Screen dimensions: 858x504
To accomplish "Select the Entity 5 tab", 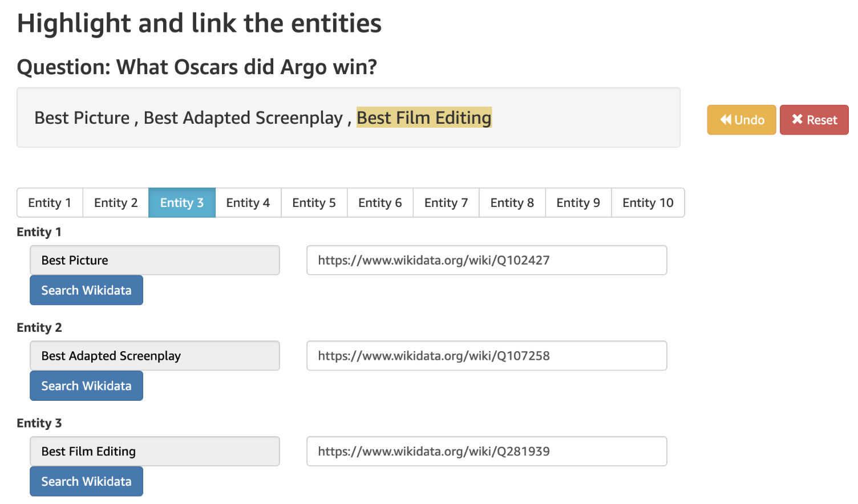I will pos(314,203).
